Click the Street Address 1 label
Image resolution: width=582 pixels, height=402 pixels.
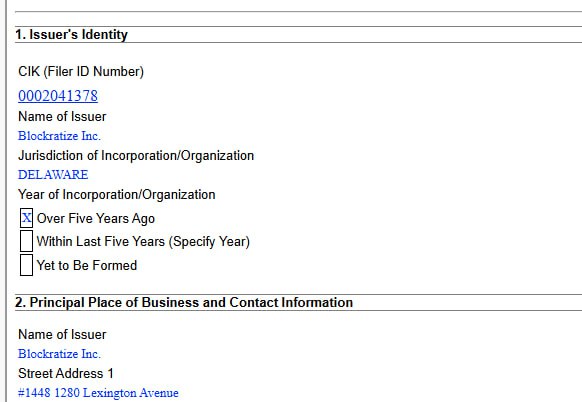66,373
